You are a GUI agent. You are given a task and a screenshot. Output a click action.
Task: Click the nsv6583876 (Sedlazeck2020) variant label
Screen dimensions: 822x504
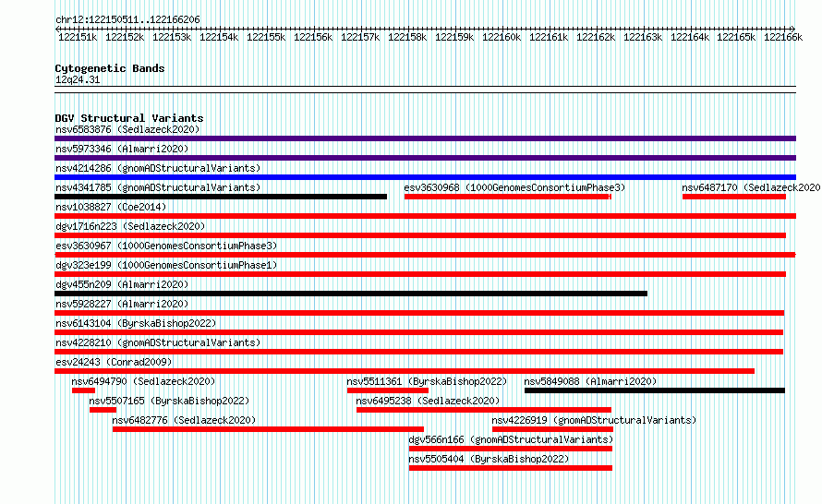click(127, 129)
